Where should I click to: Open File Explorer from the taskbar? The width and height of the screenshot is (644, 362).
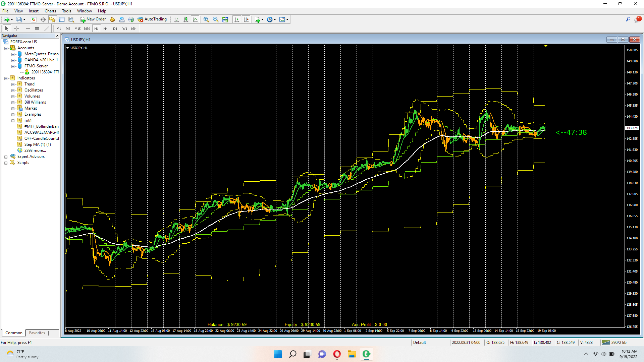point(352,354)
